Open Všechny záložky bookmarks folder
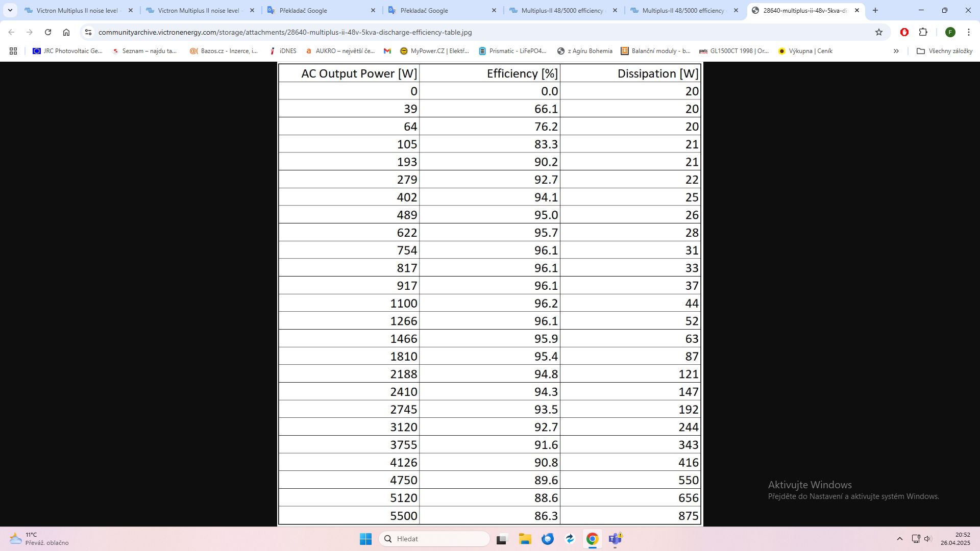Screen dimensions: 980x551 [944, 51]
